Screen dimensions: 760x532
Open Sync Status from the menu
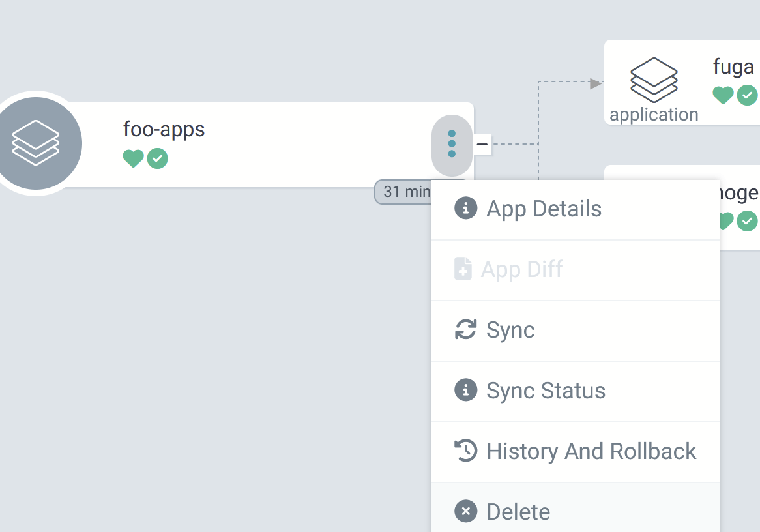coord(546,391)
